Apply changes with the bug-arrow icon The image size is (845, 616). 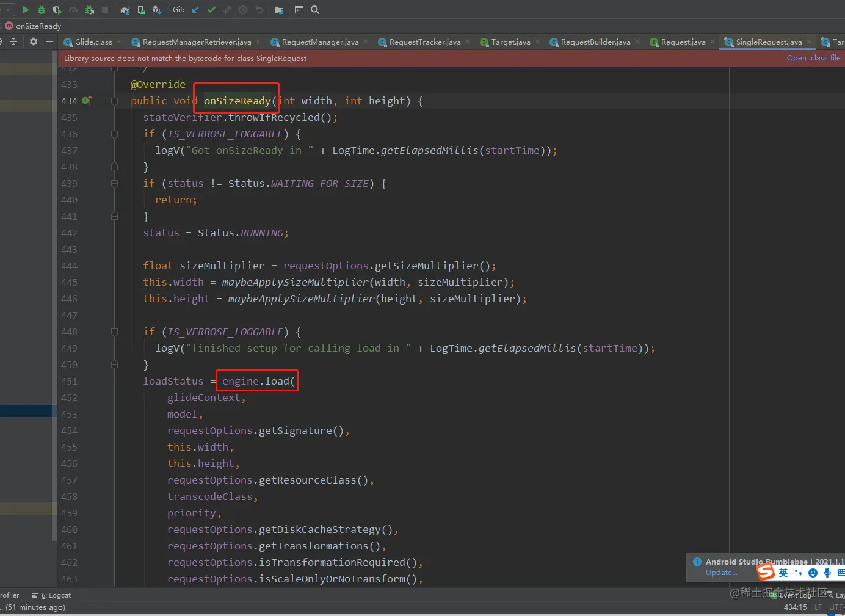[x=89, y=10]
